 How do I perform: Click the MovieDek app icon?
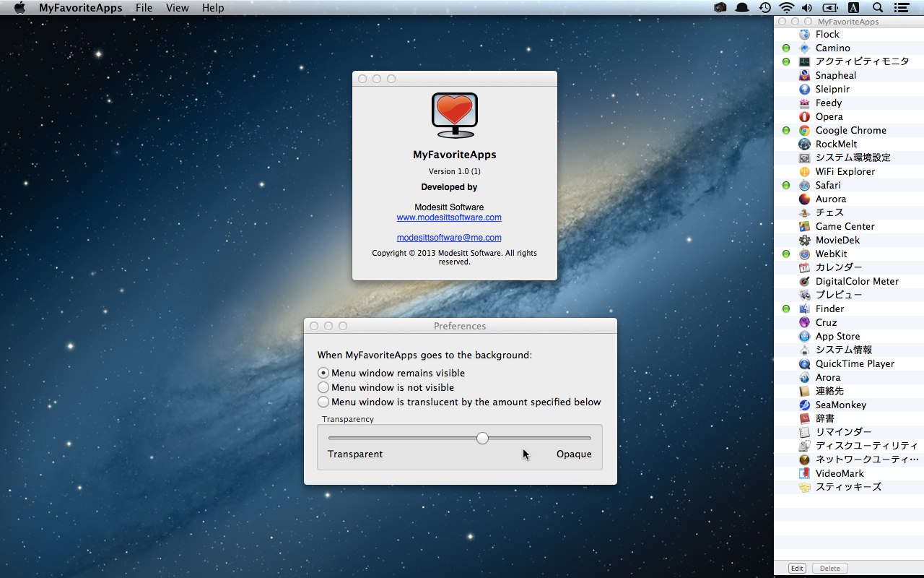pyautogui.click(x=804, y=241)
